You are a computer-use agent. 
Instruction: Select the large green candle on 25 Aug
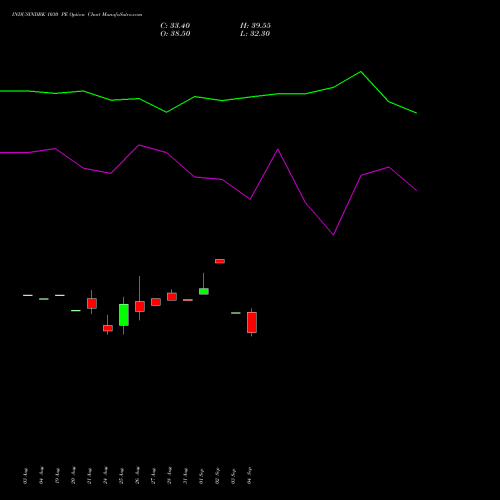click(124, 315)
